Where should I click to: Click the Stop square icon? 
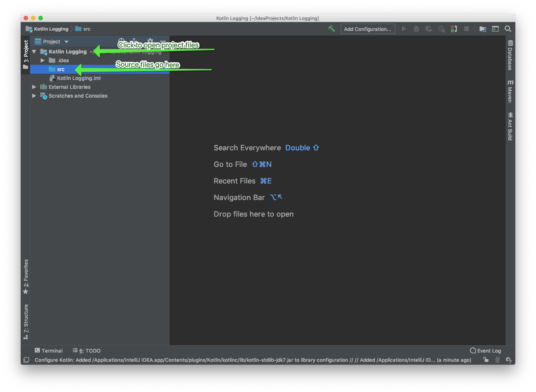click(x=466, y=29)
